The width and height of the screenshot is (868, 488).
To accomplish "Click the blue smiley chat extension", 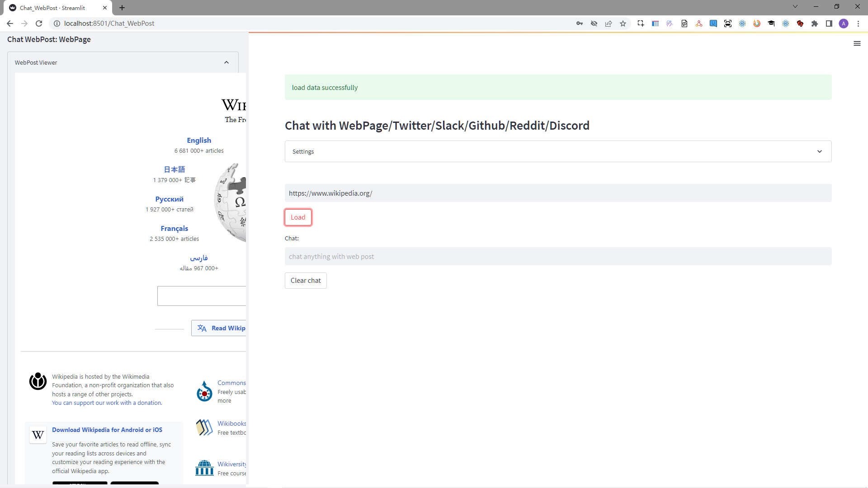I will [x=713, y=23].
